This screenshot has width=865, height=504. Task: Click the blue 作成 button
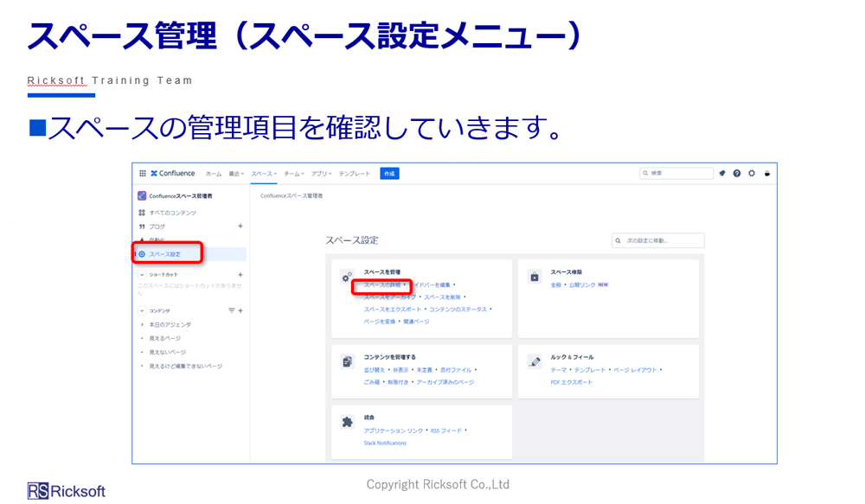(389, 174)
